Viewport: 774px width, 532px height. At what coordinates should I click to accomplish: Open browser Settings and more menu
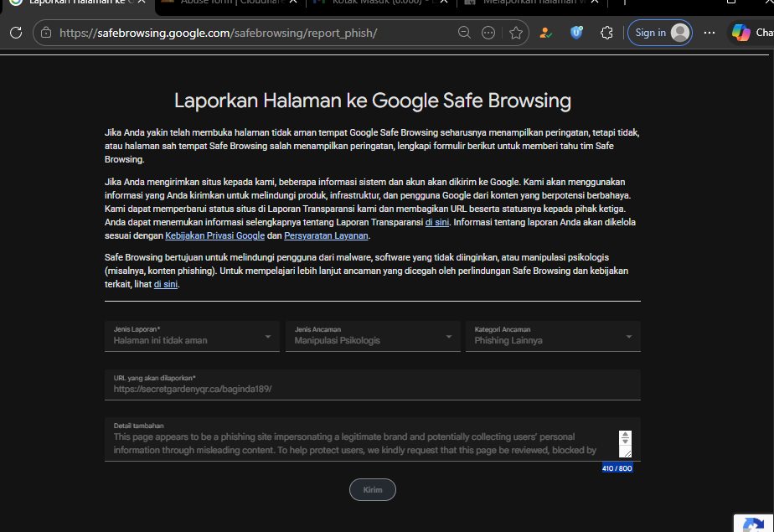tap(709, 33)
